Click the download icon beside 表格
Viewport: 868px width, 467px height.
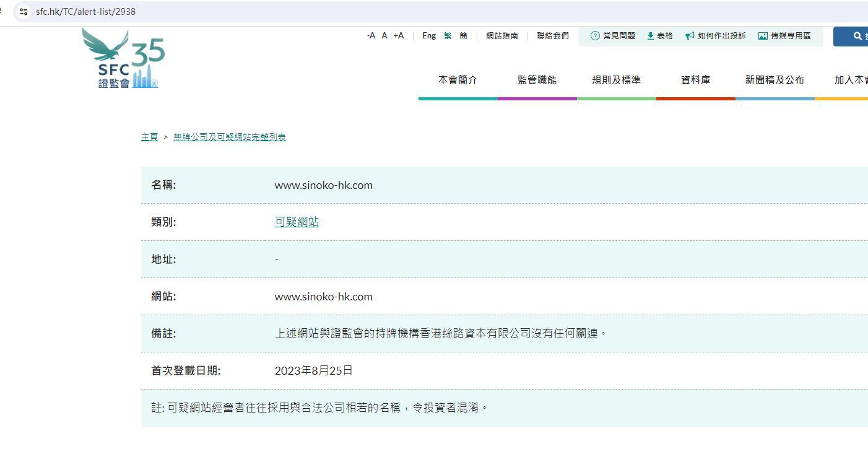(651, 36)
